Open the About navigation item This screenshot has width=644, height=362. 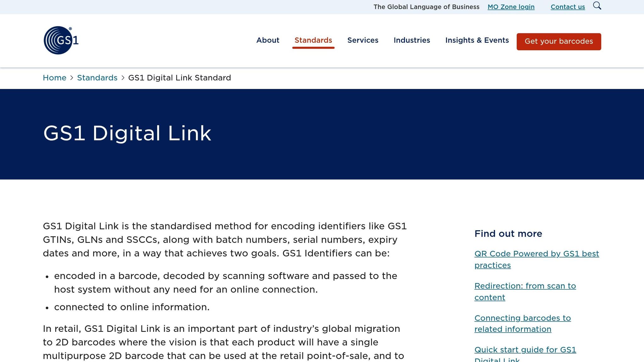pos(268,40)
